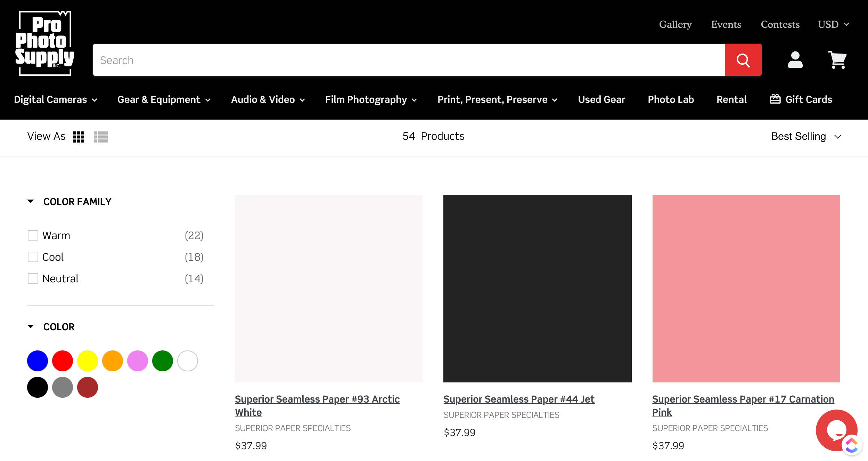Click the Gift Cards present icon
Viewport: 868px width, 461px height.
click(x=775, y=99)
